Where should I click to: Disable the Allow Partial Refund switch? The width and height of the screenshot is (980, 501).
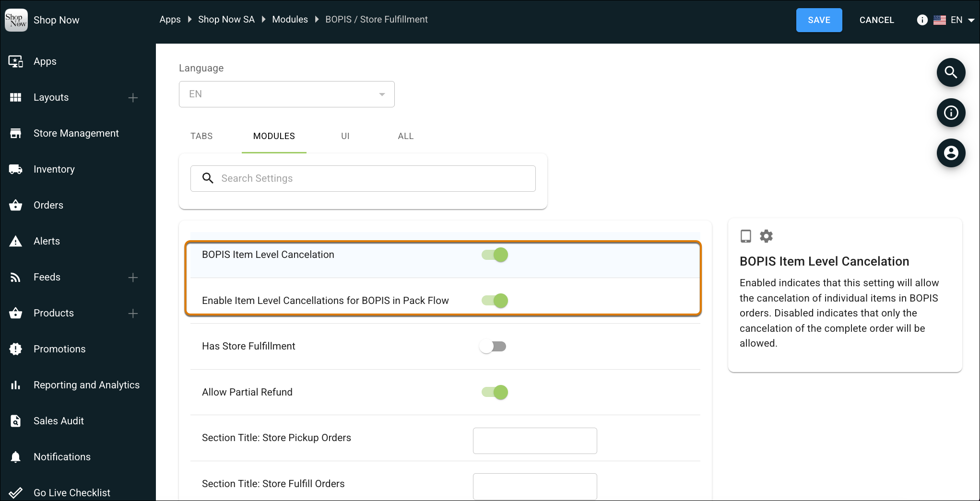(495, 392)
